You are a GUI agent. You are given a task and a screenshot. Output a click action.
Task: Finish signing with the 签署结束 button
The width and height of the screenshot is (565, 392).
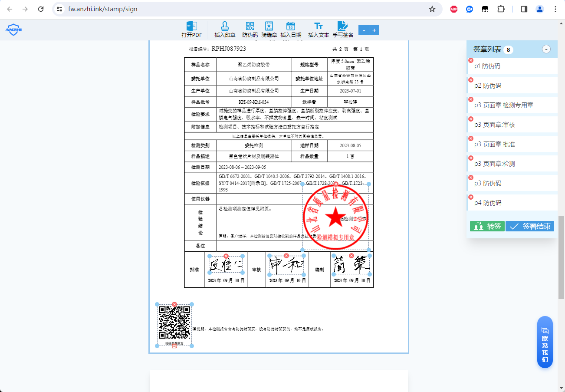pos(530,226)
